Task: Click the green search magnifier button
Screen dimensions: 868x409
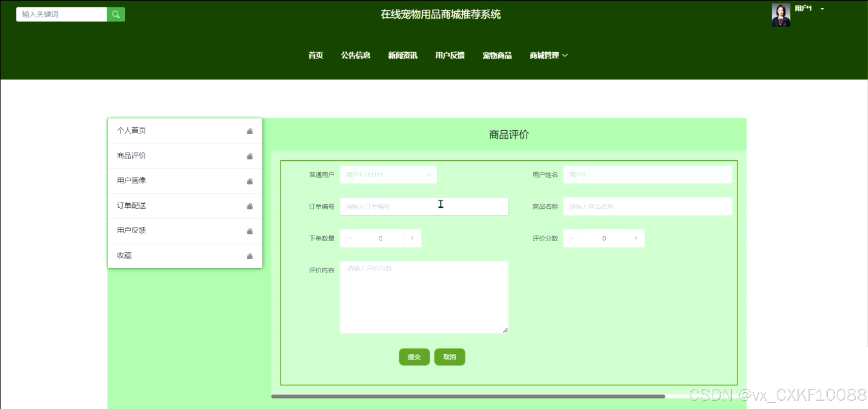Action: [116, 14]
